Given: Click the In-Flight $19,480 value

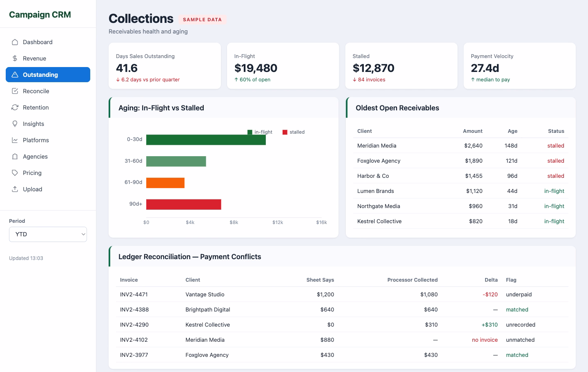Looking at the screenshot, I should pyautogui.click(x=256, y=68).
